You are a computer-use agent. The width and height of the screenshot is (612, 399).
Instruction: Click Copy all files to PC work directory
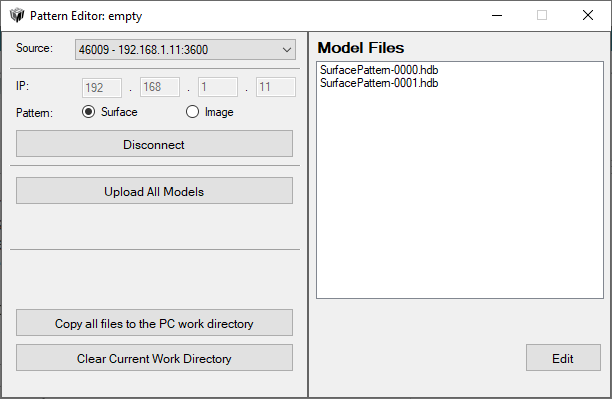pos(154,323)
